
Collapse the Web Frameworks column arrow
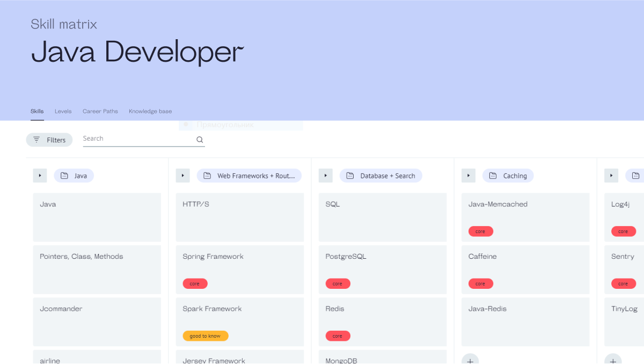click(183, 176)
